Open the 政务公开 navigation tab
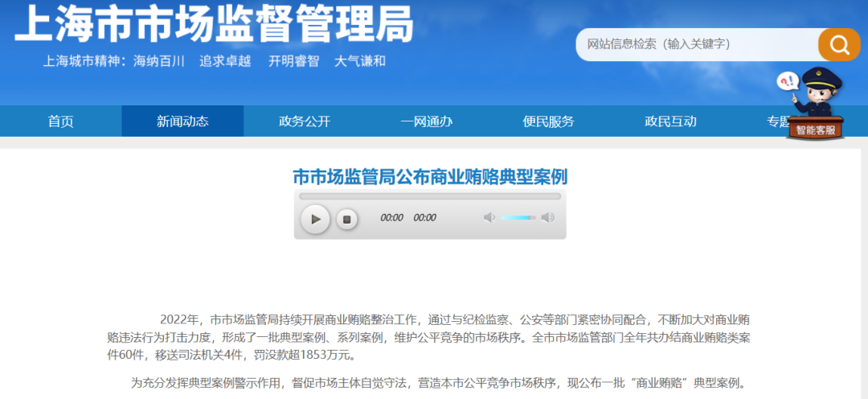 click(305, 121)
